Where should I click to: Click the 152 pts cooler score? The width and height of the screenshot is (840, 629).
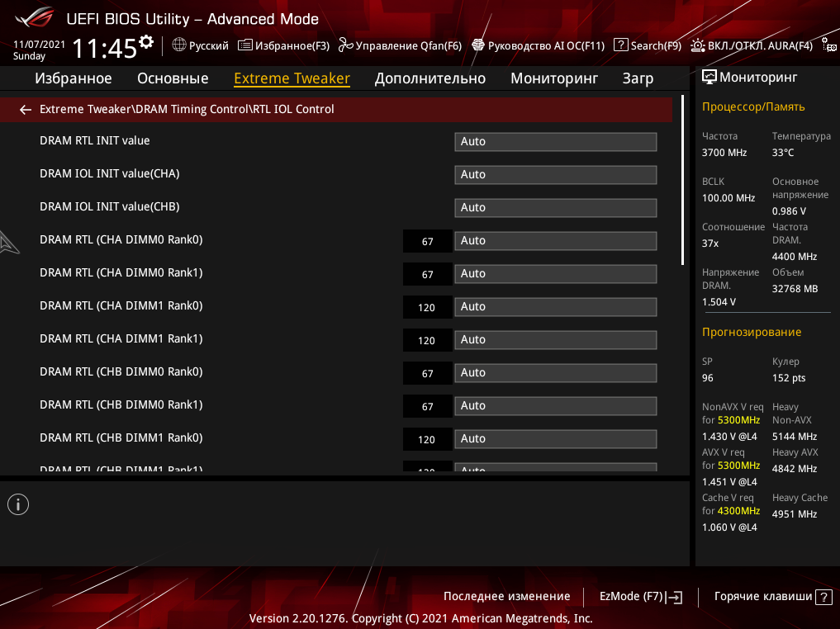(789, 378)
